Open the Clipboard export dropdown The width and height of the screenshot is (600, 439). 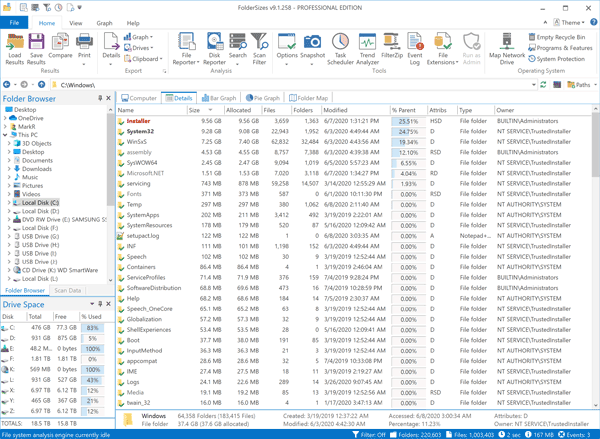143,59
